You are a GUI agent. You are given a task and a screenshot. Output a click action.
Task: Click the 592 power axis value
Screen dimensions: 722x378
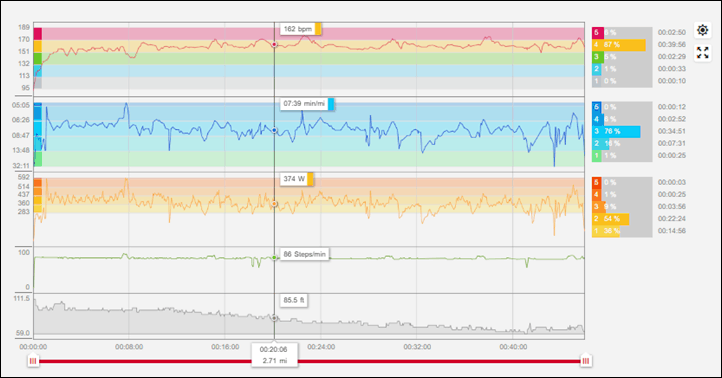[24, 177]
